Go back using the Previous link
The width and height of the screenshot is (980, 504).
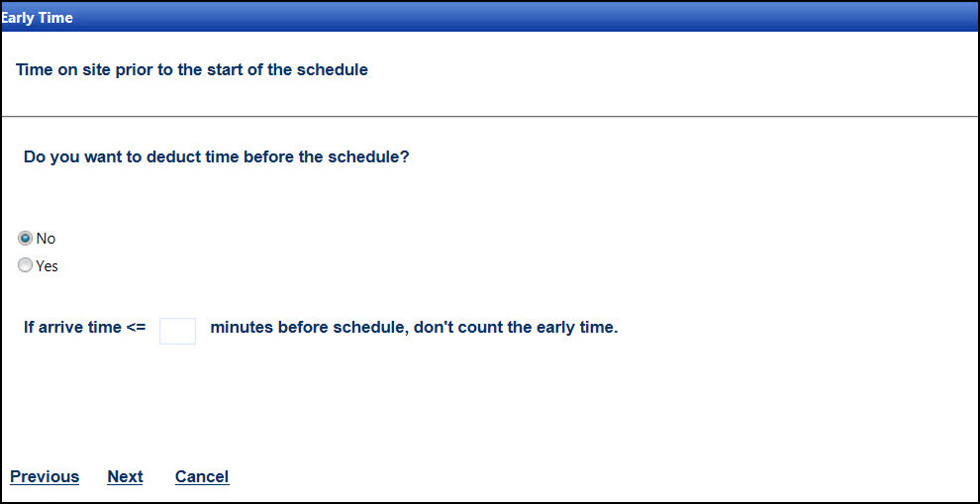(45, 477)
